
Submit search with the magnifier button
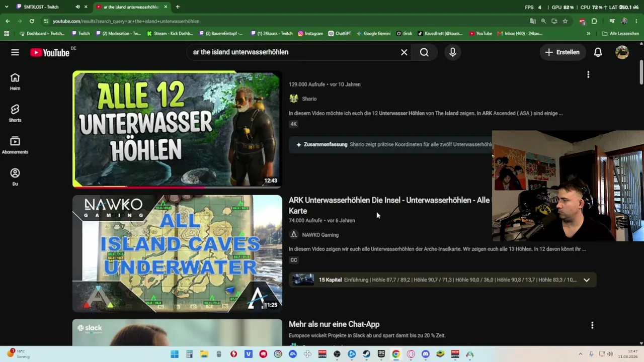point(424,52)
